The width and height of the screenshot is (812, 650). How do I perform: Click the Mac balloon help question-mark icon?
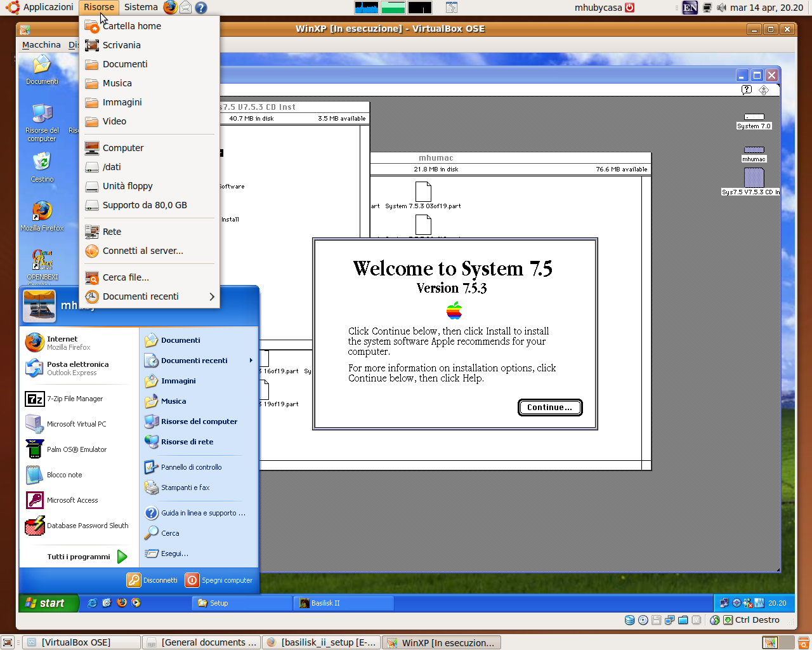[747, 90]
